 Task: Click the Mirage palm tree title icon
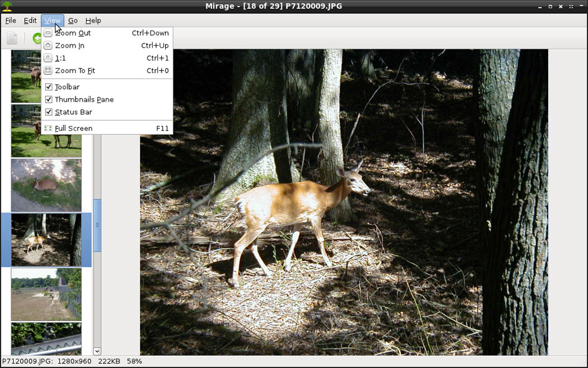[7, 6]
